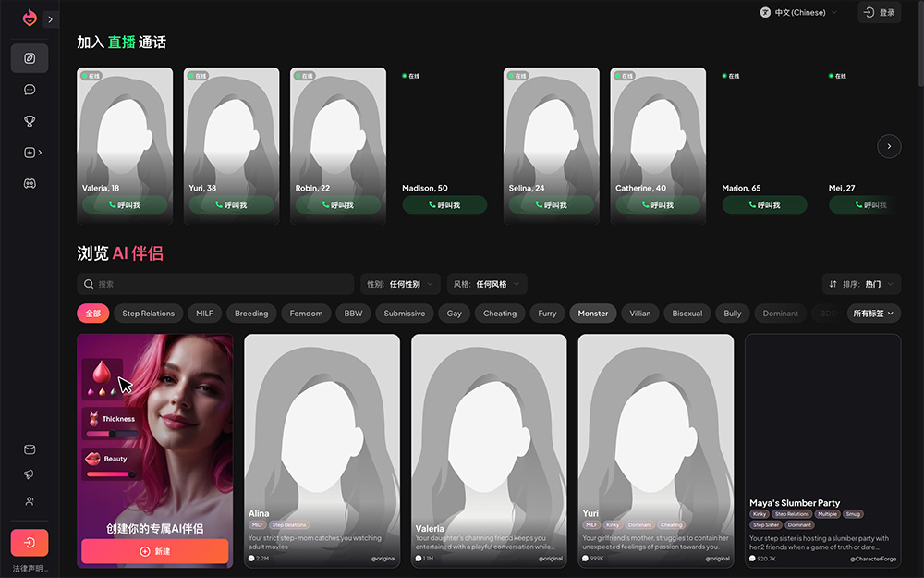Open the explore compass icon in sidebar
The width and height of the screenshot is (924, 578).
pyautogui.click(x=30, y=58)
